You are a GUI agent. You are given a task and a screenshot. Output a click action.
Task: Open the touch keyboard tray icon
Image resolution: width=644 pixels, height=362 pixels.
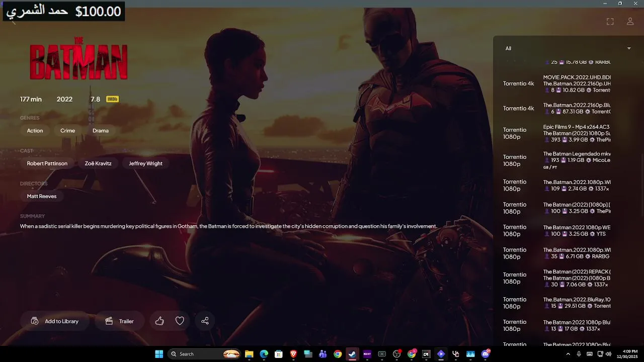(590, 354)
